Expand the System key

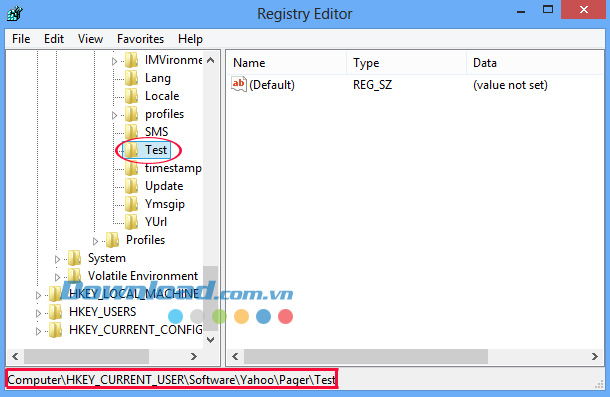(x=57, y=259)
